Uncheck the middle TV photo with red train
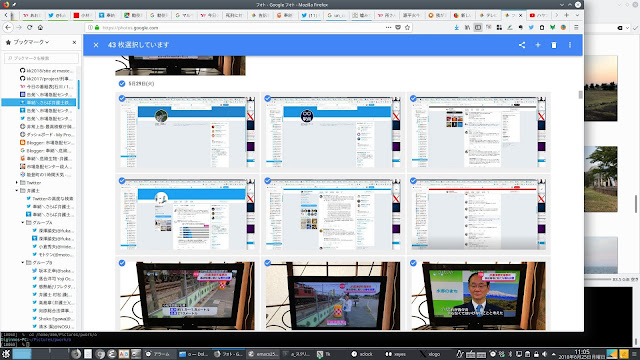The image size is (640, 360). 268,263
